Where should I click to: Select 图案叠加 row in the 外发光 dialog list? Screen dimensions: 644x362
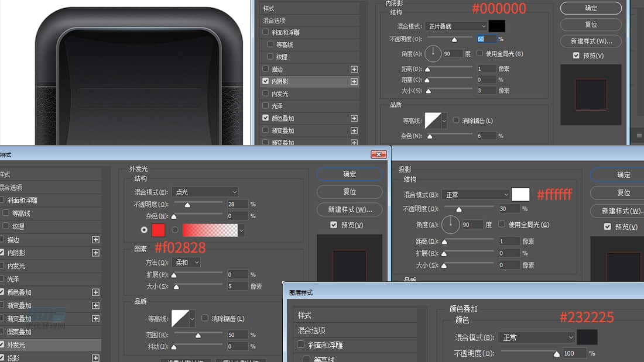(x=50, y=332)
